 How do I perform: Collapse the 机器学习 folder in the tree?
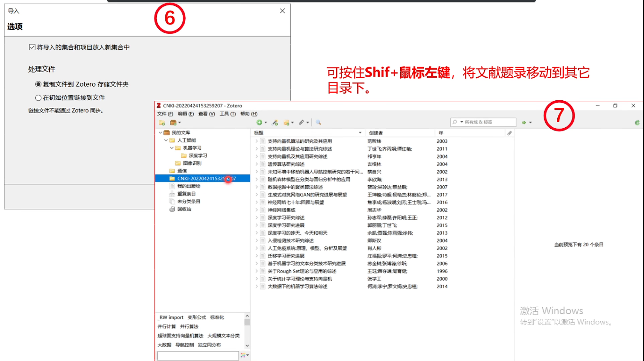point(171,148)
